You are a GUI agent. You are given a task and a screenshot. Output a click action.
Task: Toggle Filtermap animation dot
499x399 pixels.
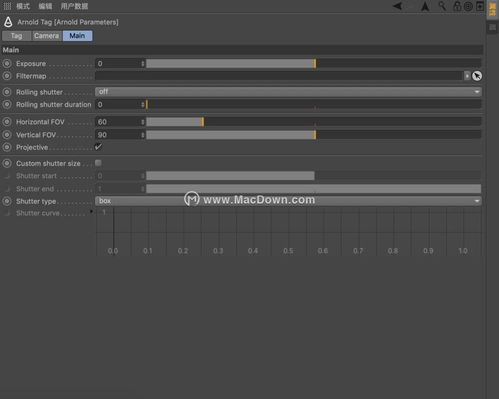[x=7, y=76]
